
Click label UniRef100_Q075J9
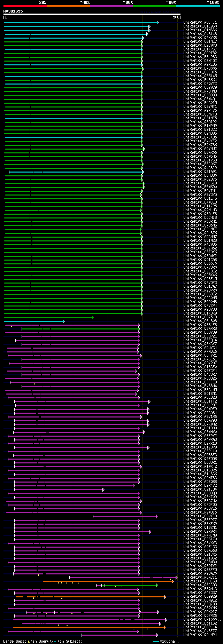(x=200, y=317)
